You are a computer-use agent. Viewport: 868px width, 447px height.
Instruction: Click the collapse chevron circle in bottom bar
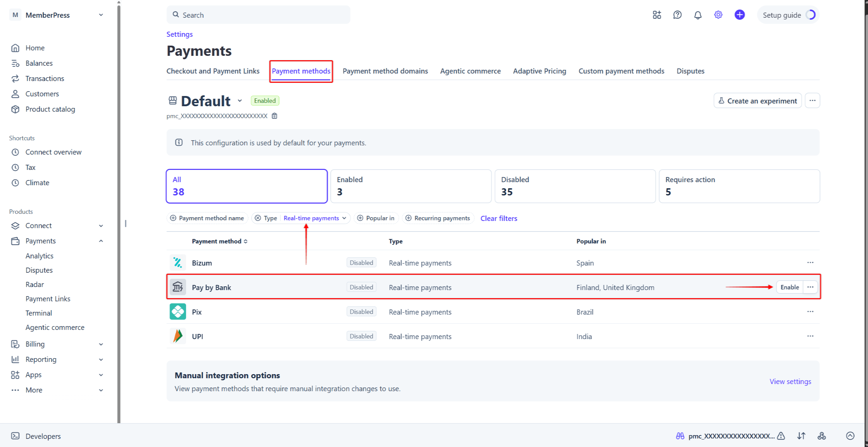point(850,436)
